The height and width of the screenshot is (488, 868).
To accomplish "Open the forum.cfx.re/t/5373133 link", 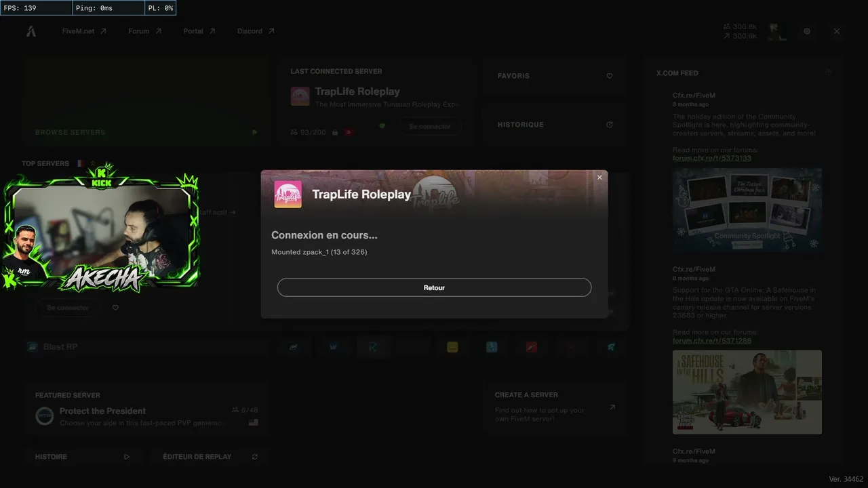I will pyautogui.click(x=712, y=158).
